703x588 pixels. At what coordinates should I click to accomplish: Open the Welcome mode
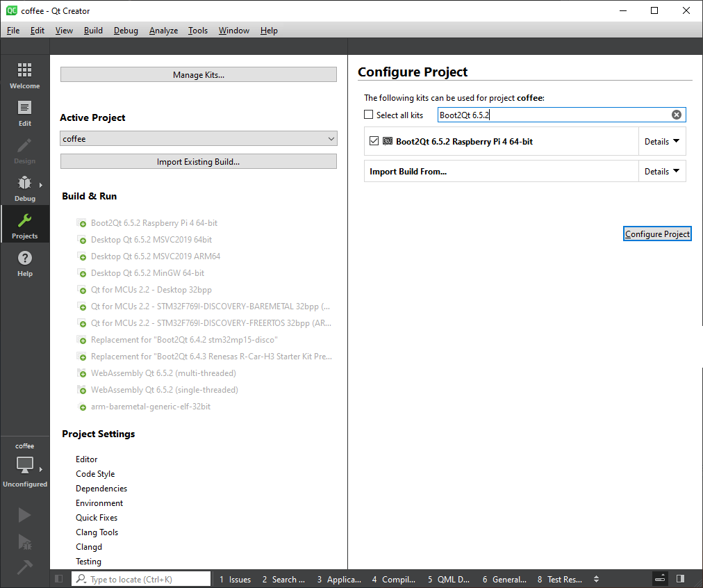pos(24,75)
